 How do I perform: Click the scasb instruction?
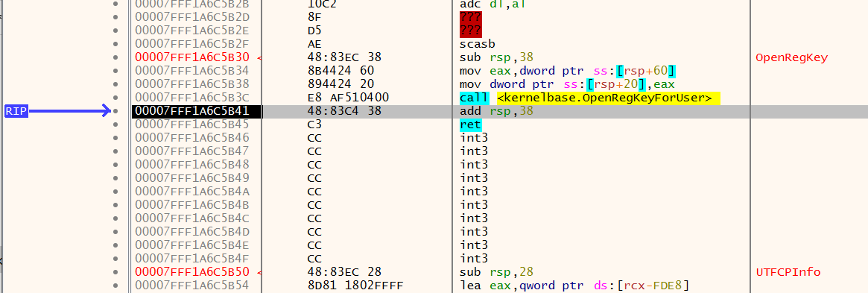click(477, 44)
